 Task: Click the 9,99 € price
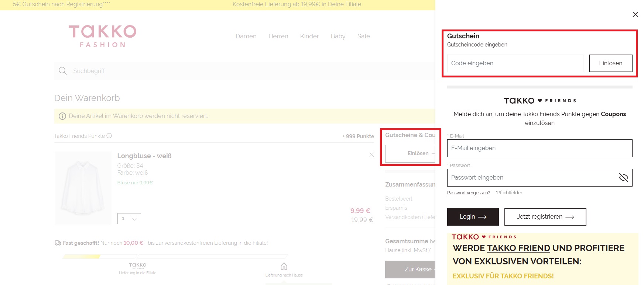click(360, 211)
